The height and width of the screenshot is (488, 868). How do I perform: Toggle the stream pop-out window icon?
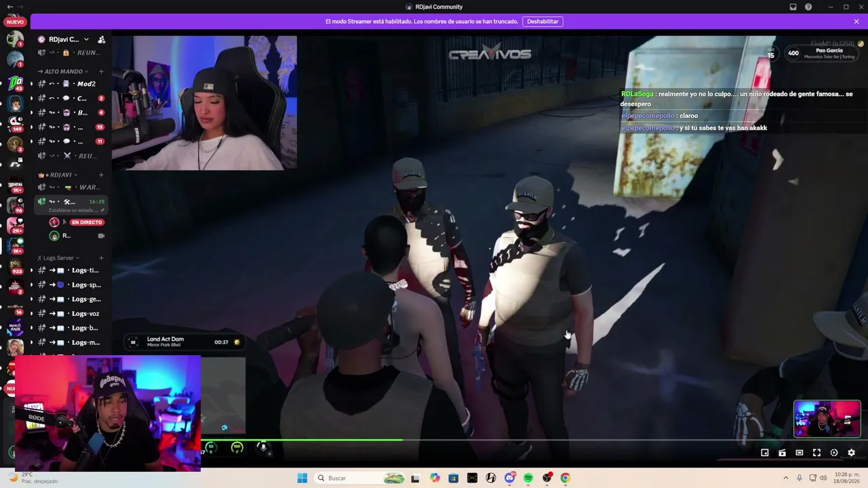click(765, 453)
